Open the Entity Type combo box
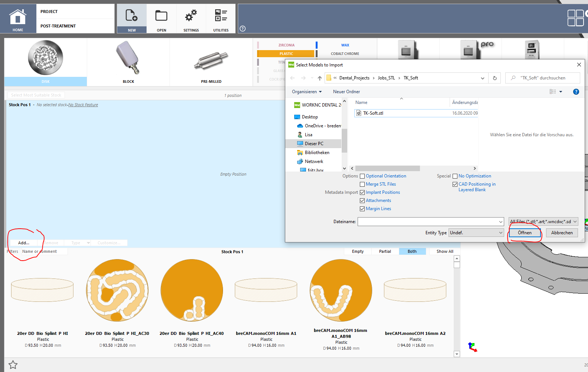This screenshot has width=588, height=372. [476, 233]
